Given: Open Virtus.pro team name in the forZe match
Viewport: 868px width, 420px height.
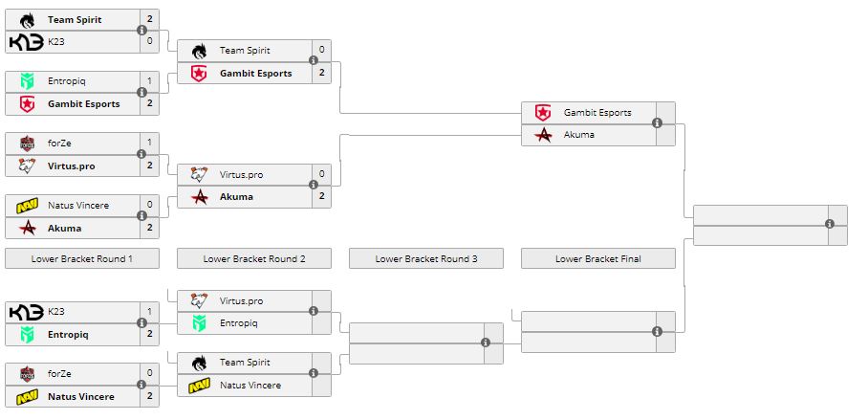Looking at the screenshot, I should coord(71,166).
